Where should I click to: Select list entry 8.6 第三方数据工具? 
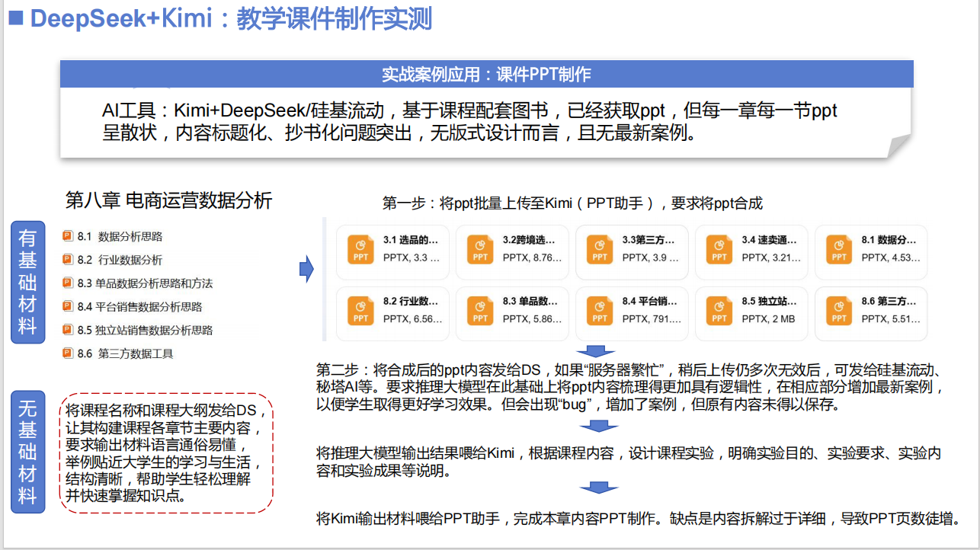[x=118, y=353]
